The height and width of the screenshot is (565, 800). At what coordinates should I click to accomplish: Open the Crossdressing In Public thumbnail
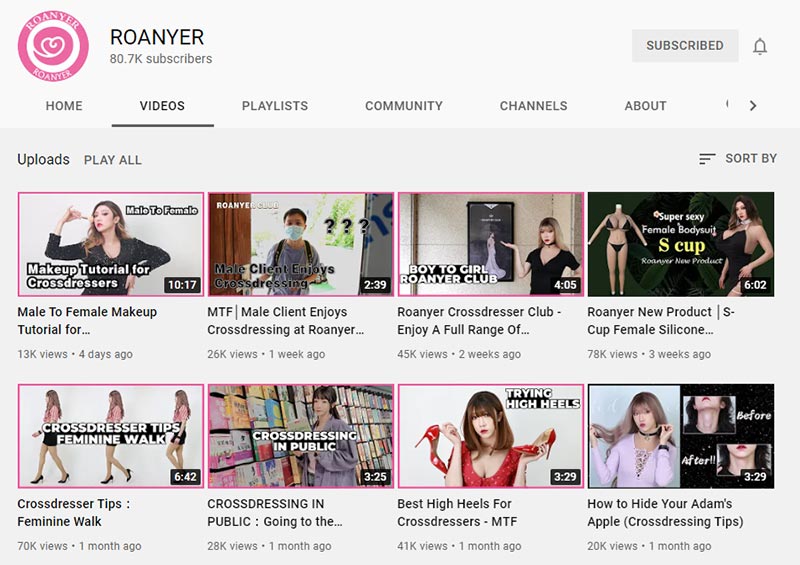click(x=300, y=436)
